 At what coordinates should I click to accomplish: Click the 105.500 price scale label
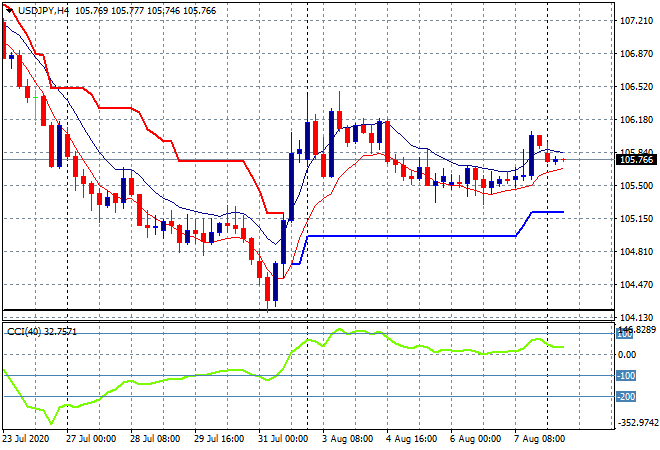pyautogui.click(x=636, y=186)
